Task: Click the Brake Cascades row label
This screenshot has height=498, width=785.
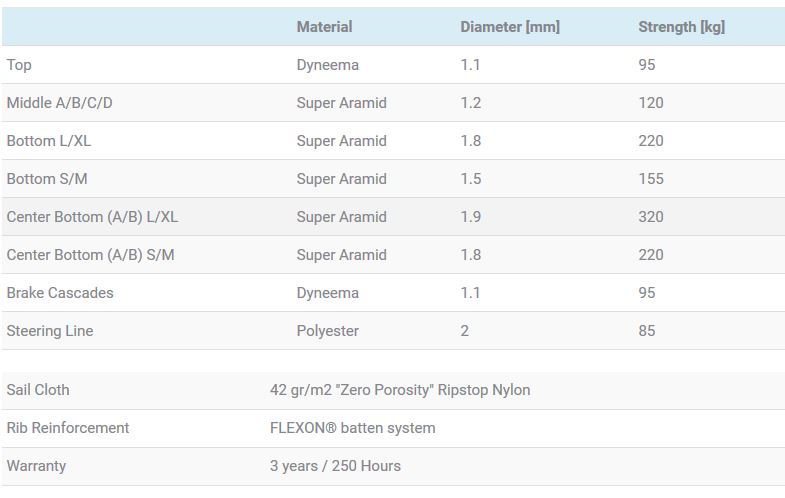Action: [x=60, y=293]
